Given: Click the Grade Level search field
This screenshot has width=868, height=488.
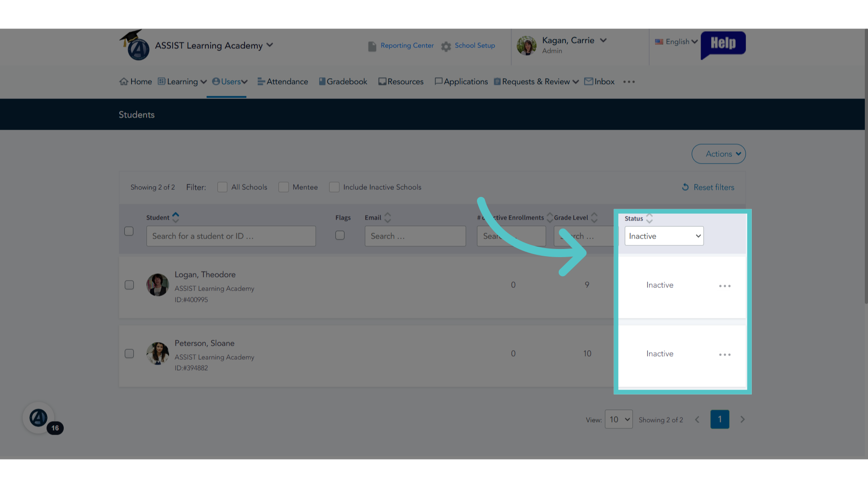Looking at the screenshot, I should pyautogui.click(x=585, y=236).
